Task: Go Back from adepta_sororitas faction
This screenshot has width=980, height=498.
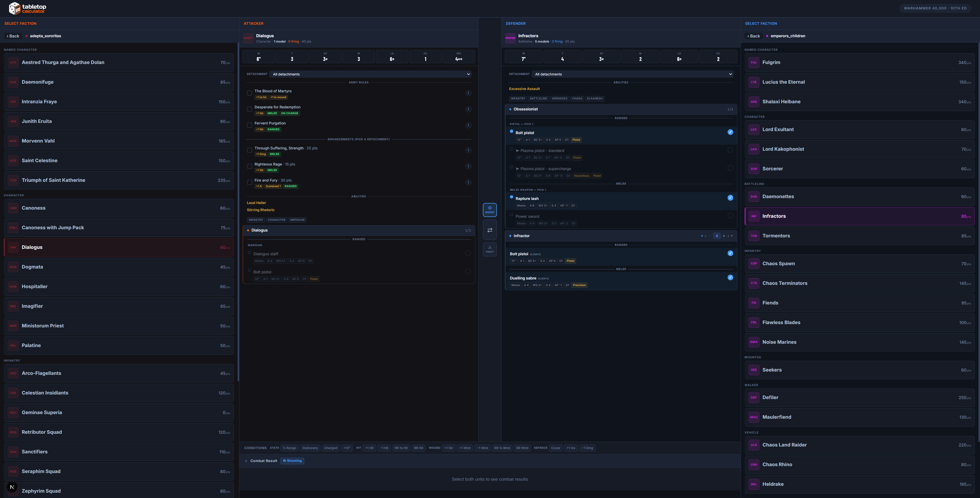Action: click(13, 36)
